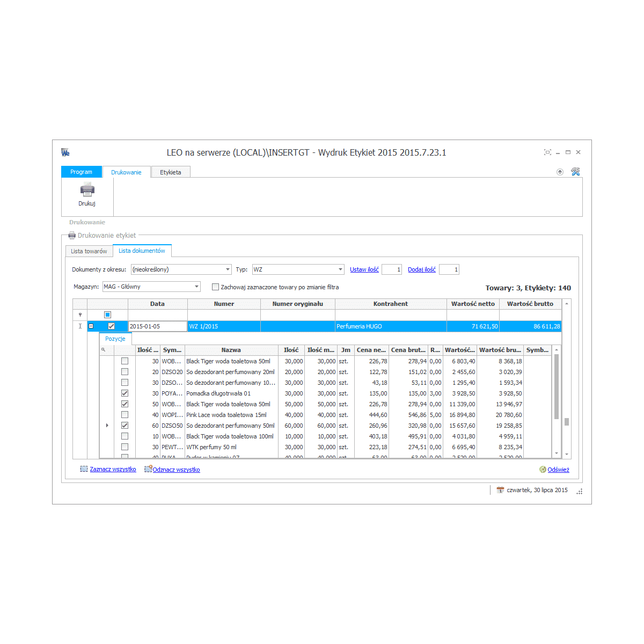Image resolution: width=644 pixels, height=644 pixels.
Task: Collapse ribbon with the up-arrow icon
Action: [560, 172]
